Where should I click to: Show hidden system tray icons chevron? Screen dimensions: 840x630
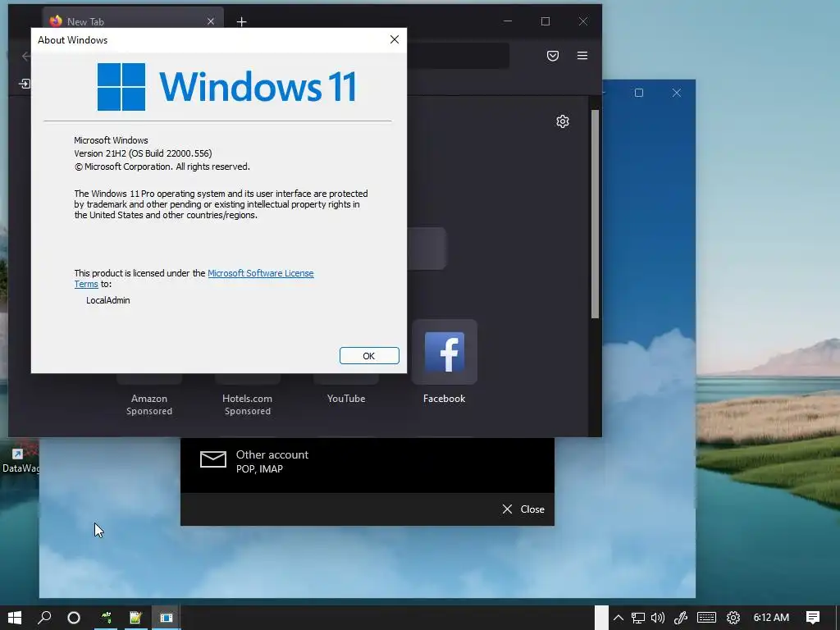tap(619, 618)
